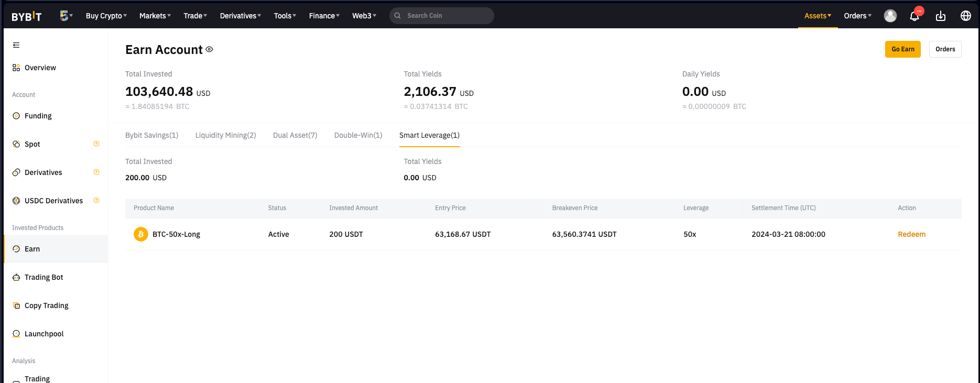Click the Go Earn button
This screenshot has width=980, height=383.
pos(903,49)
